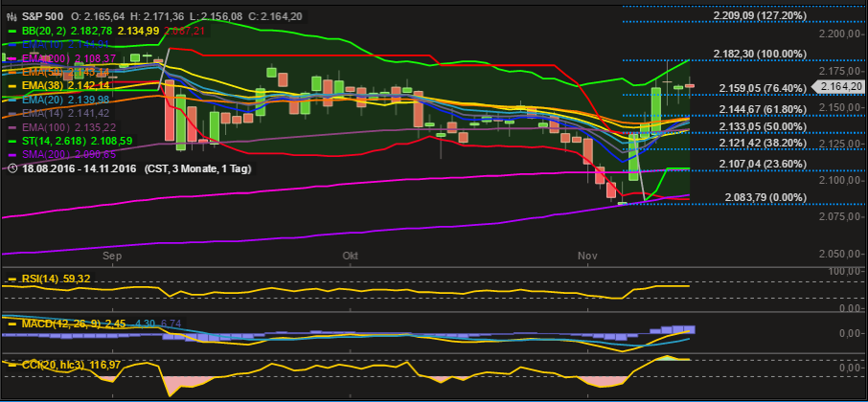
Task: Click the Okt label on the time axis
Action: pyautogui.click(x=350, y=256)
